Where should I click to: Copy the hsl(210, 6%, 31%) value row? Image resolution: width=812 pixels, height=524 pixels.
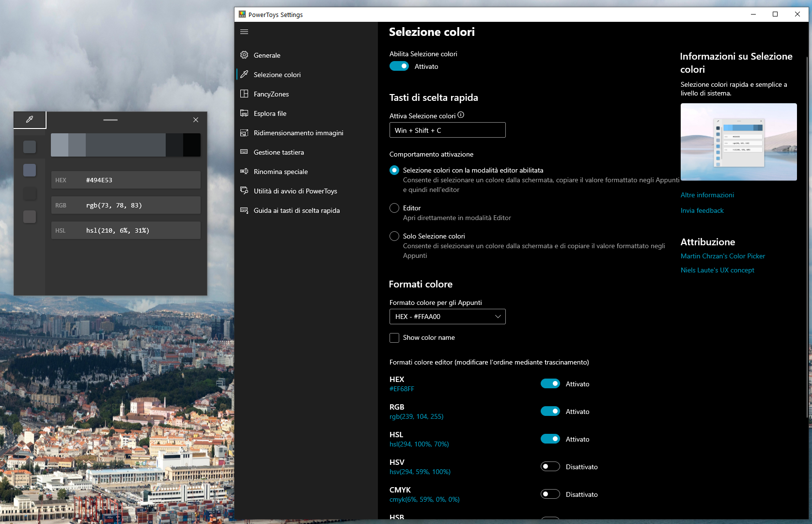pyautogui.click(x=126, y=230)
